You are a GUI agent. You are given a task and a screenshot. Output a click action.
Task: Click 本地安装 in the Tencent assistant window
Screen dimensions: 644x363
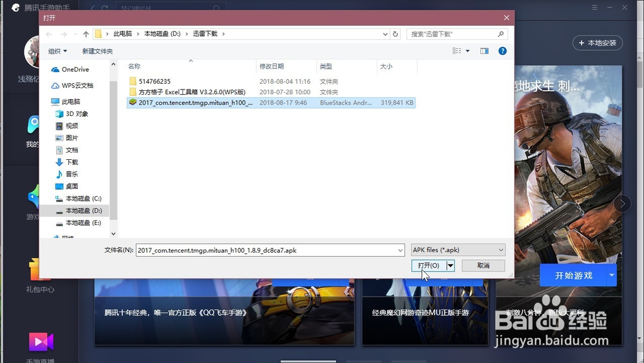click(x=598, y=43)
